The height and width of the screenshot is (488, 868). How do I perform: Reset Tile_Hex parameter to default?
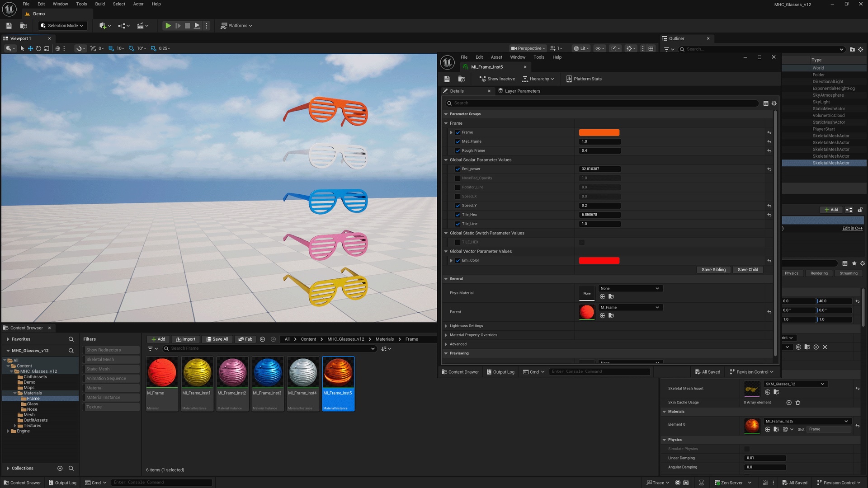(769, 215)
